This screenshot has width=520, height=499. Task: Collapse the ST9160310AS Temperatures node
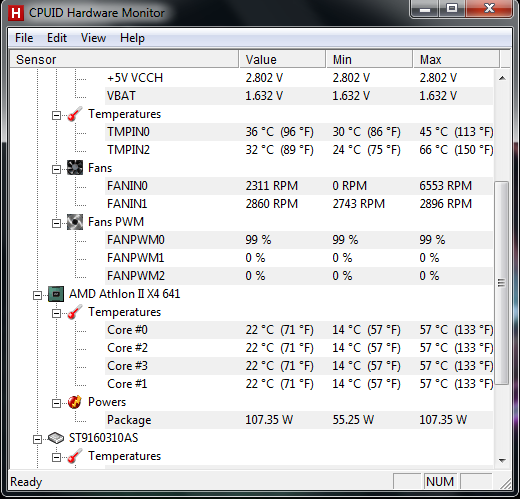pos(56,457)
